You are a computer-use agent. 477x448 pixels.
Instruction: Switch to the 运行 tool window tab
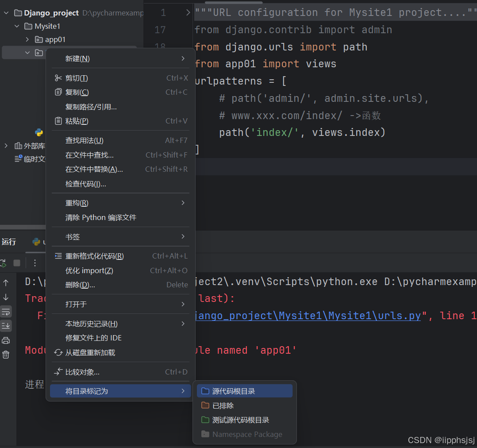click(x=9, y=242)
